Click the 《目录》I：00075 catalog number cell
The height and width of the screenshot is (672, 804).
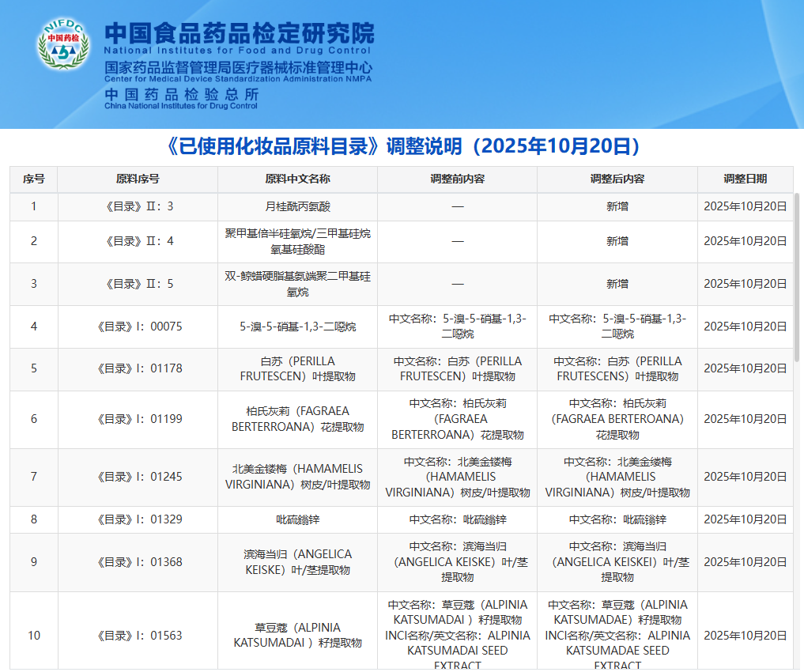pos(138,327)
